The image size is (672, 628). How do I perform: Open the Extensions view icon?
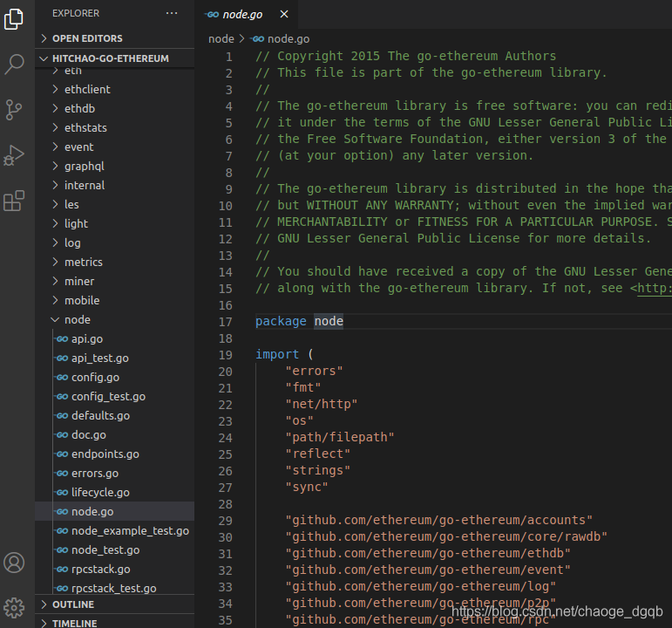pyautogui.click(x=14, y=201)
